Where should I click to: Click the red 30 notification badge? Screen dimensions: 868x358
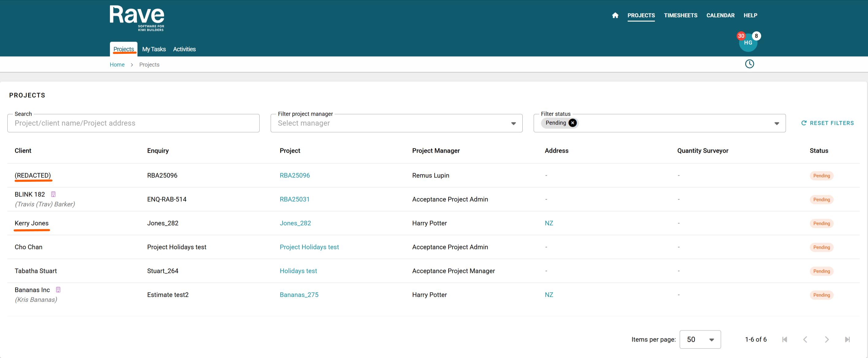point(741,36)
